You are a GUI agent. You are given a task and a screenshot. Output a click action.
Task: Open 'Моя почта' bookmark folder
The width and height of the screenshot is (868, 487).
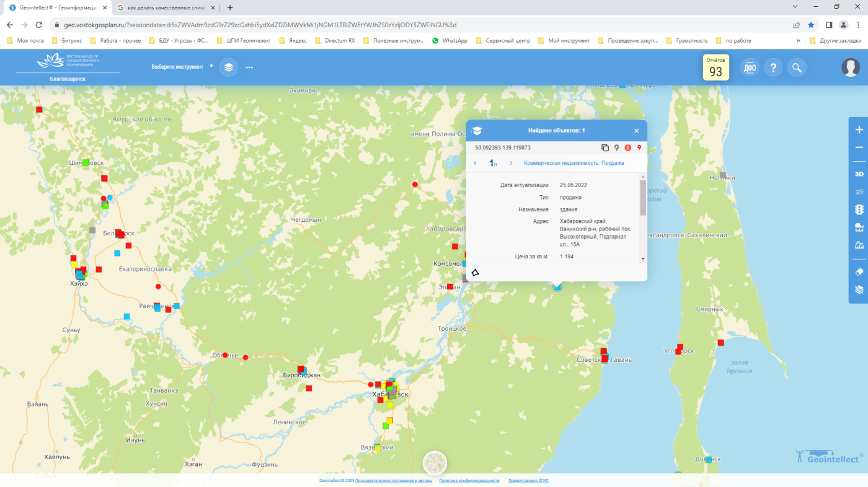pos(25,40)
